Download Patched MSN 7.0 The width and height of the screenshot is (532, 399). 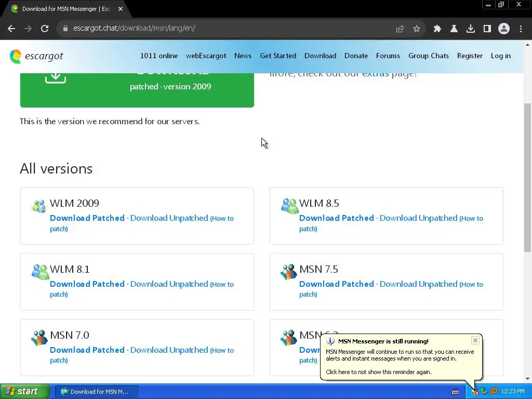(x=87, y=350)
